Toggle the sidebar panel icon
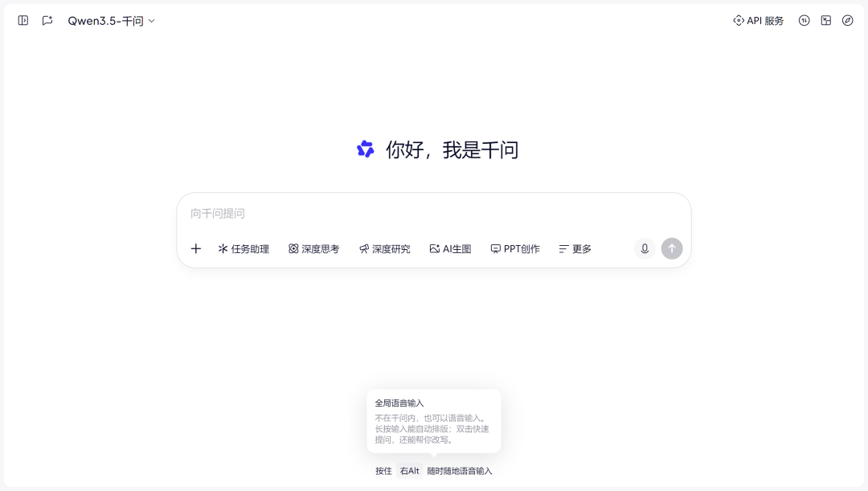This screenshot has height=491, width=868. pyautogui.click(x=23, y=20)
